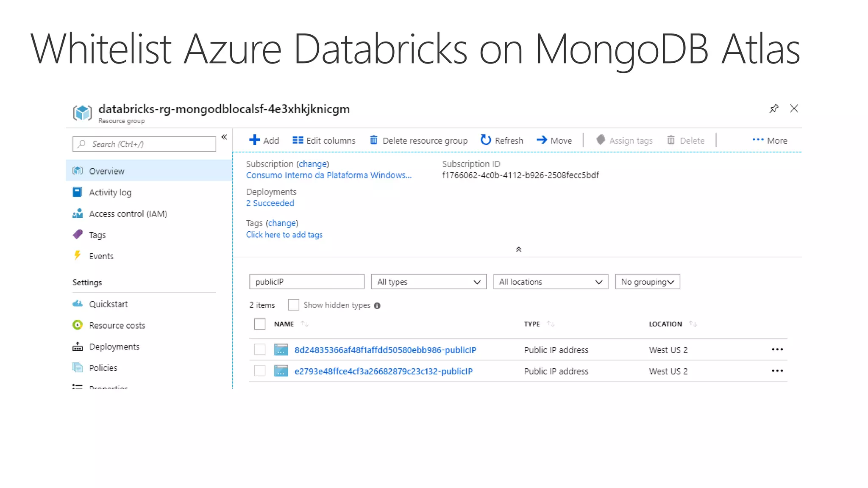The image size is (868, 488).
Task: Open the 2 Succeeded deployments link
Action: tap(270, 203)
